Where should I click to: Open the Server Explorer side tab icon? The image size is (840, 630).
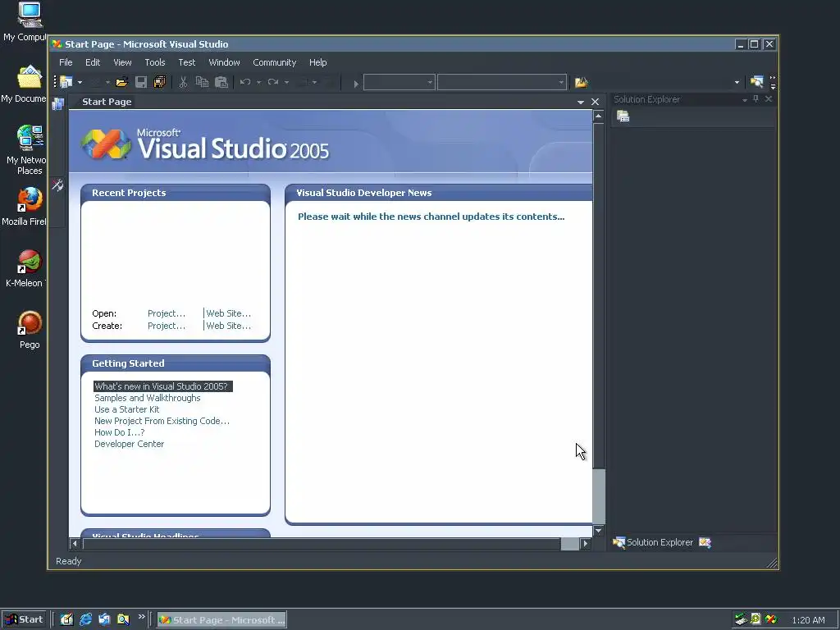coord(58,104)
